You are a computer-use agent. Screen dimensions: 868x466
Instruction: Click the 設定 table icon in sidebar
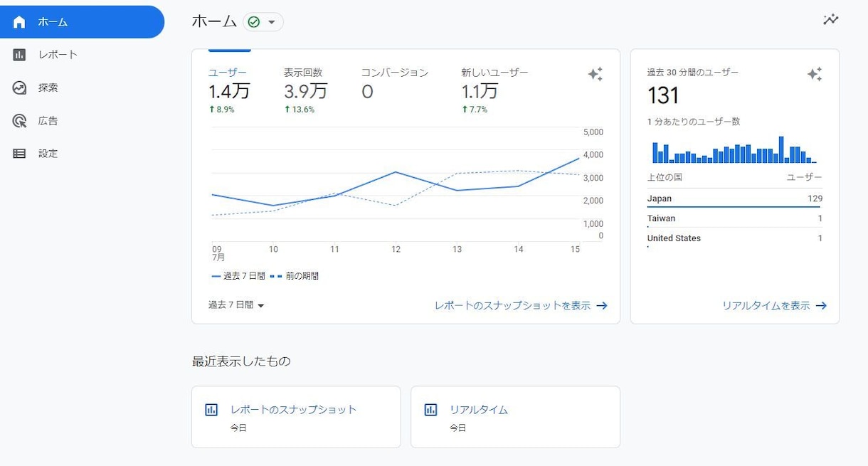19,154
